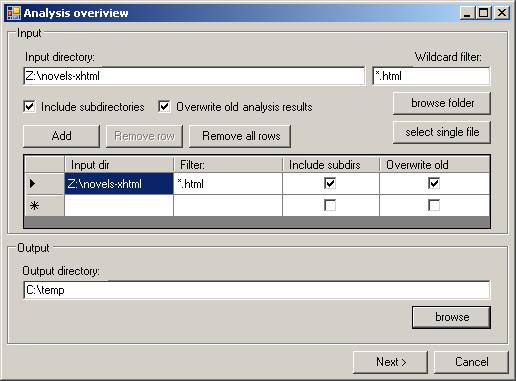Close the Analysis overview window
This screenshot has height=381, width=516.
(502, 13)
